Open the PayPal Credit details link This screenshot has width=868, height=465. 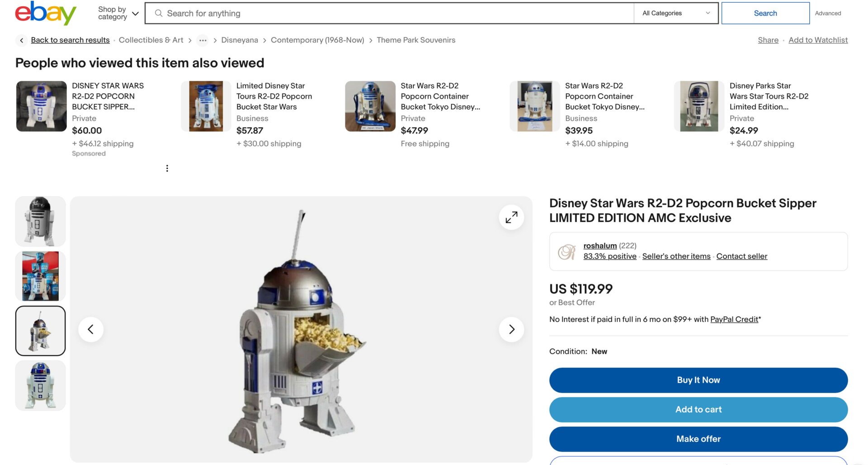tap(733, 319)
